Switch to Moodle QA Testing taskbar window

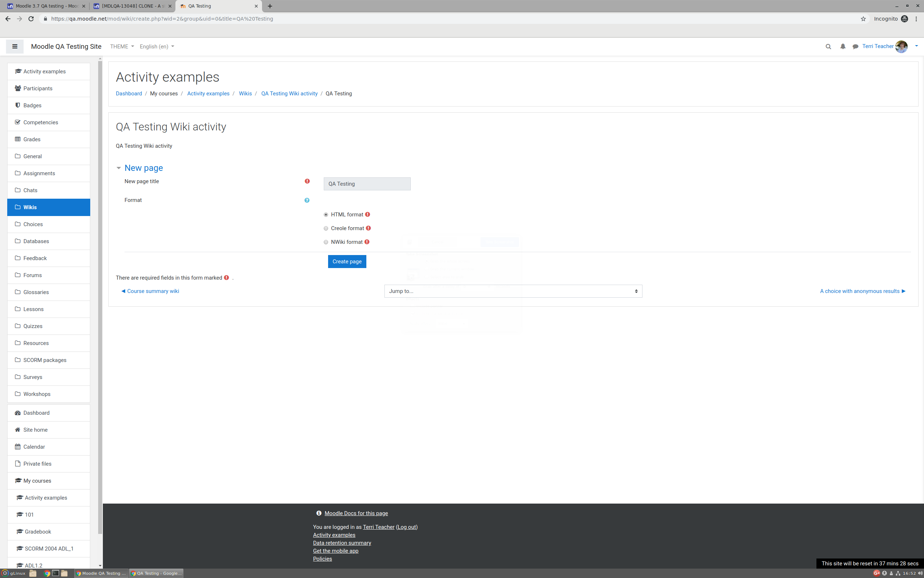[x=101, y=573]
